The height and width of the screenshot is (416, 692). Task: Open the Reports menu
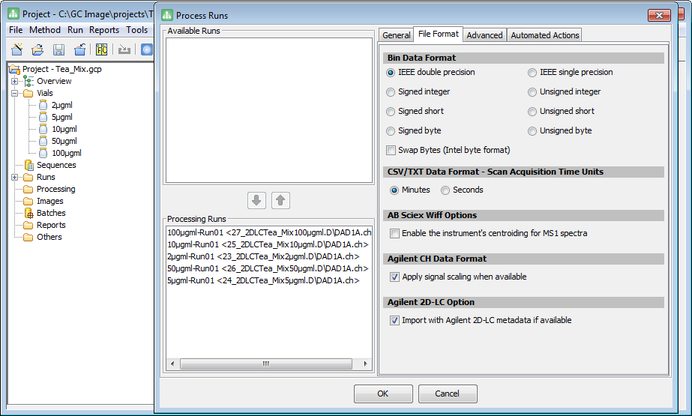[x=104, y=30]
